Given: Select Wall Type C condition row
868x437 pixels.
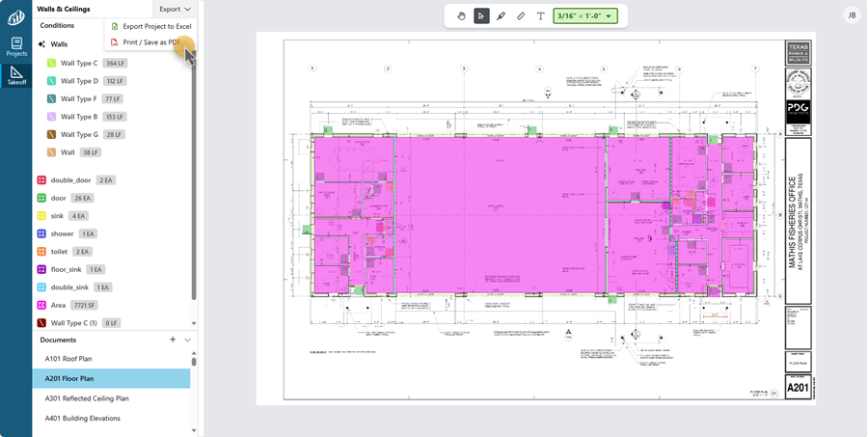Looking at the screenshot, I should pos(111,63).
